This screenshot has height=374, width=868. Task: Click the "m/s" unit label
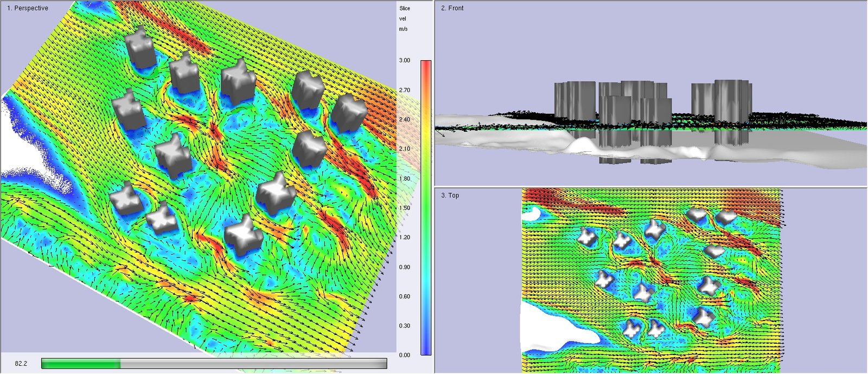[x=403, y=29]
